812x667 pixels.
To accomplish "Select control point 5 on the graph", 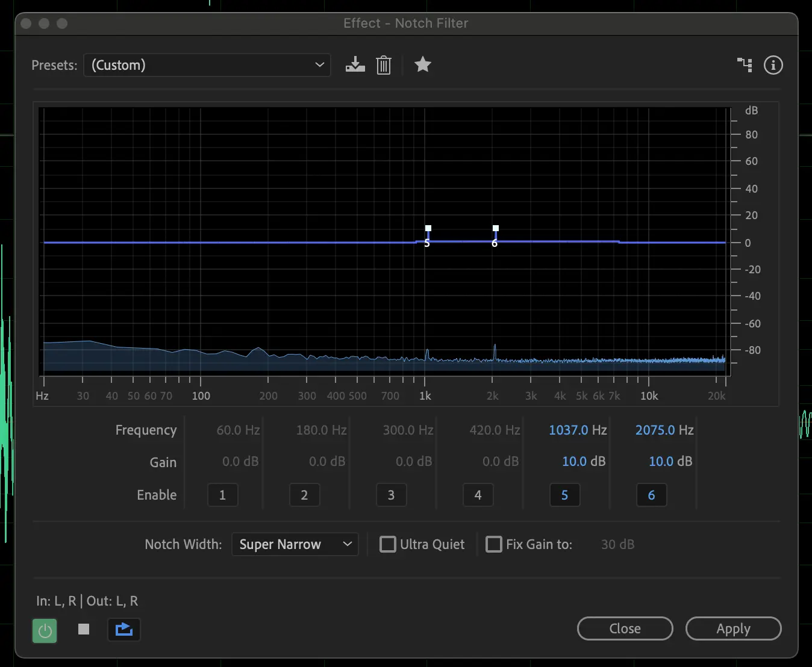I will (428, 229).
